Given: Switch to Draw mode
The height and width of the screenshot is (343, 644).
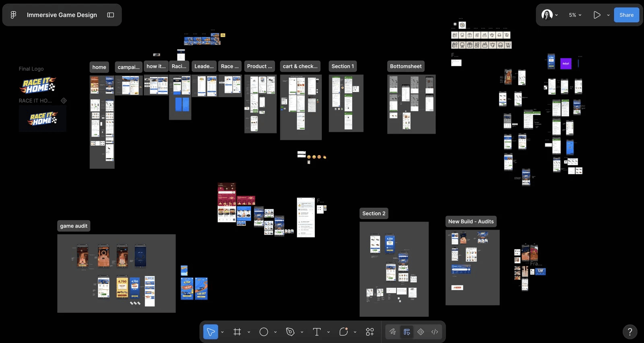Looking at the screenshot, I should coord(392,332).
